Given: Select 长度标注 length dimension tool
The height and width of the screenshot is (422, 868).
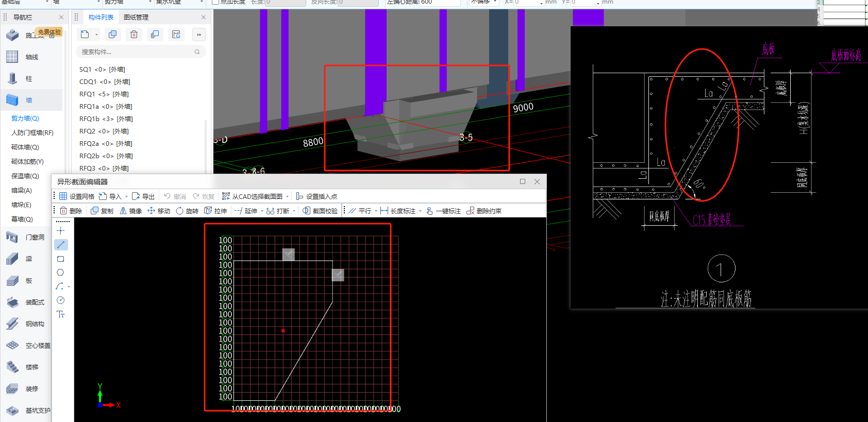Looking at the screenshot, I should [398, 211].
